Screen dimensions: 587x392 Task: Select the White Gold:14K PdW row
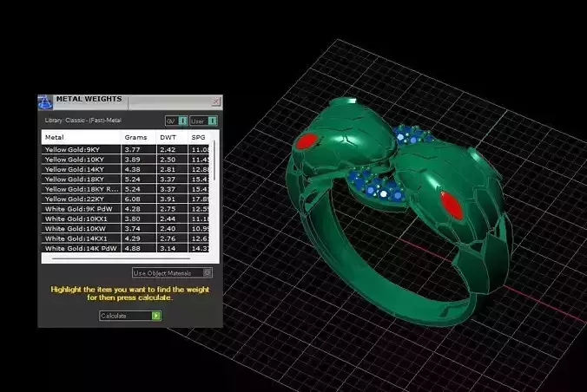click(125, 248)
